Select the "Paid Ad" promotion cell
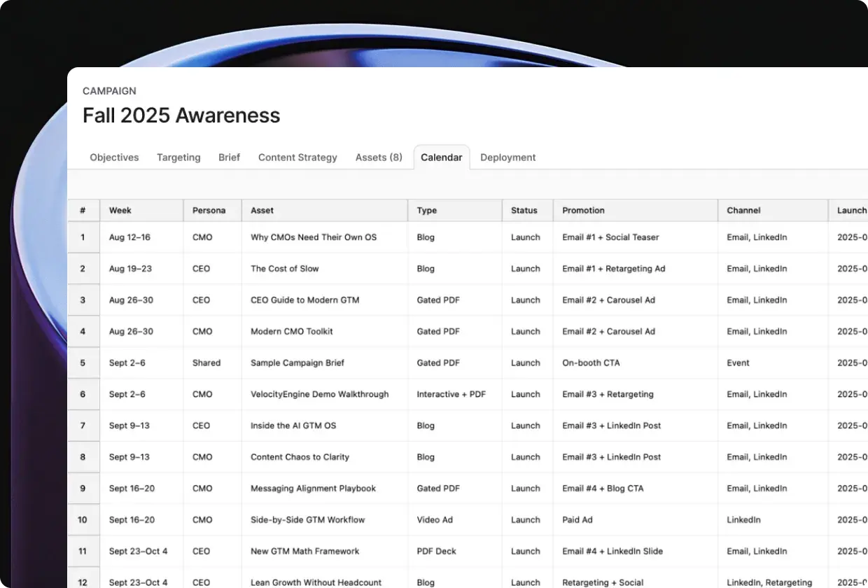Image resolution: width=868 pixels, height=588 pixels. [x=636, y=520]
